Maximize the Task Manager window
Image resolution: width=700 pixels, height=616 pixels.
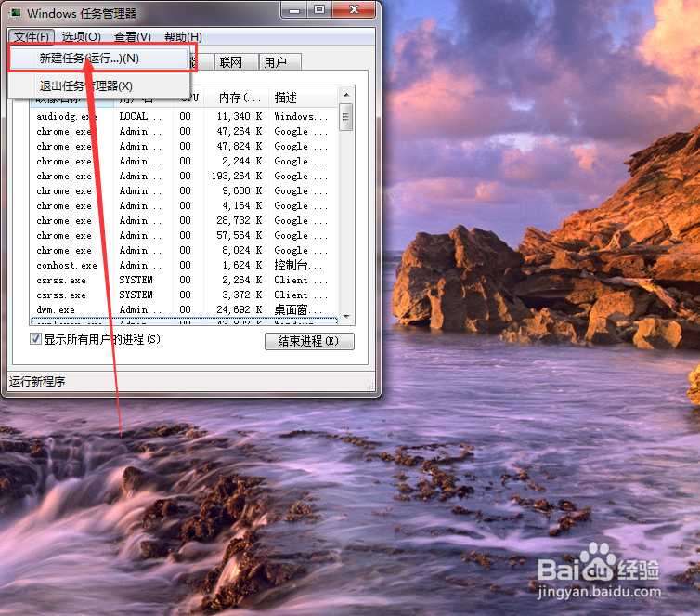[319, 10]
